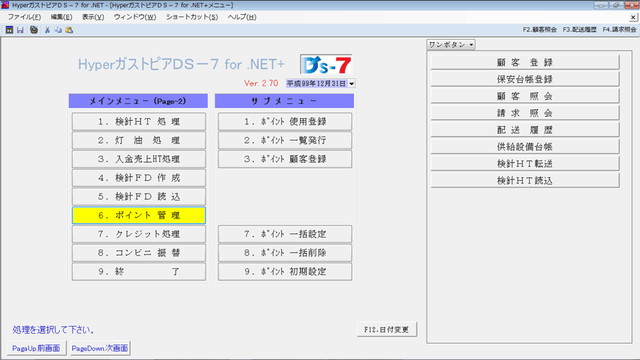
Task: Click F4.請求照会 shortcut in toolbar
Action: pyautogui.click(x=619, y=30)
